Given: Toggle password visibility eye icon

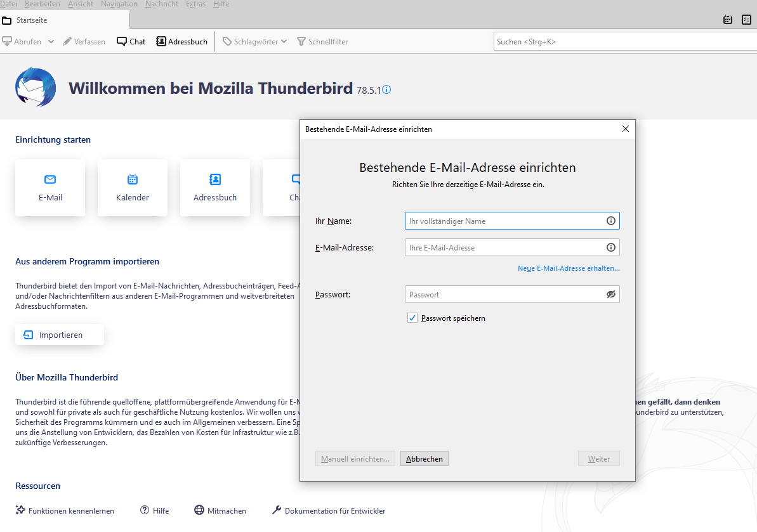Looking at the screenshot, I should [x=610, y=294].
